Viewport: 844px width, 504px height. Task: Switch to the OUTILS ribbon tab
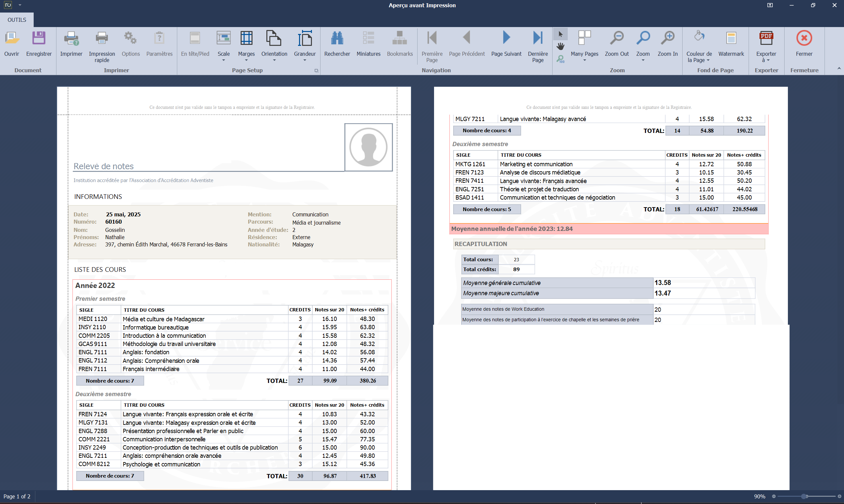tap(16, 20)
